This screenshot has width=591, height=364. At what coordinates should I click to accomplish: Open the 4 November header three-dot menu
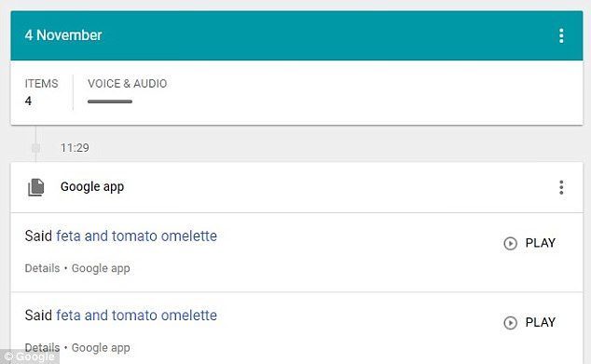(x=561, y=35)
